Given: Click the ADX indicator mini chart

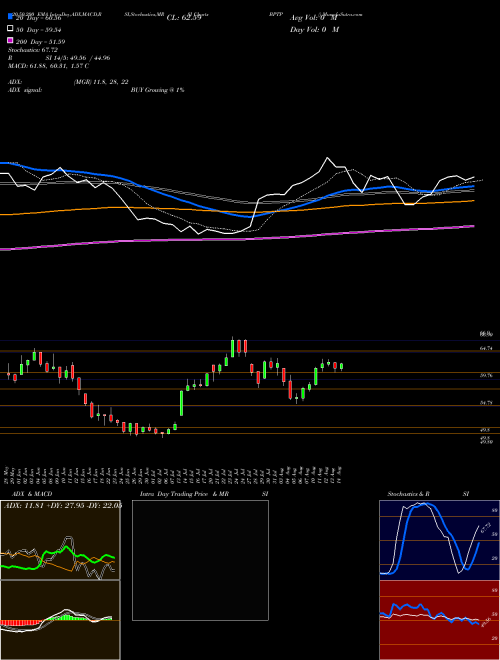Looking at the screenshot, I should (x=60, y=540).
